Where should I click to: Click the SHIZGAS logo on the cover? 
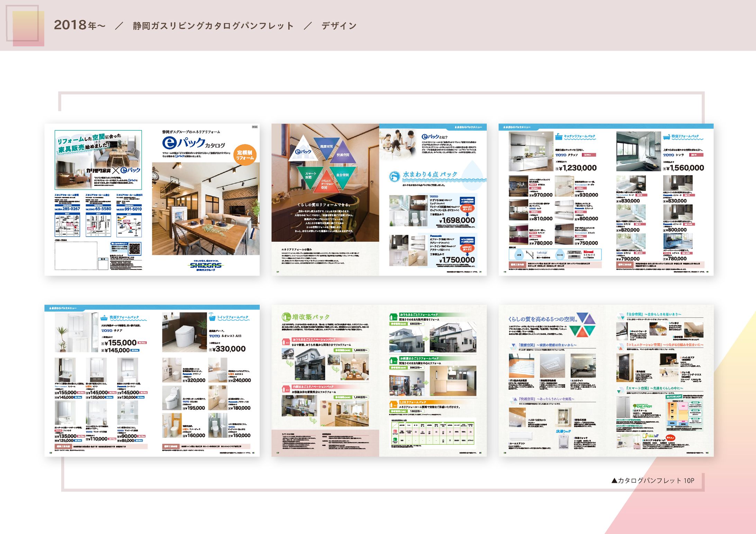[205, 265]
